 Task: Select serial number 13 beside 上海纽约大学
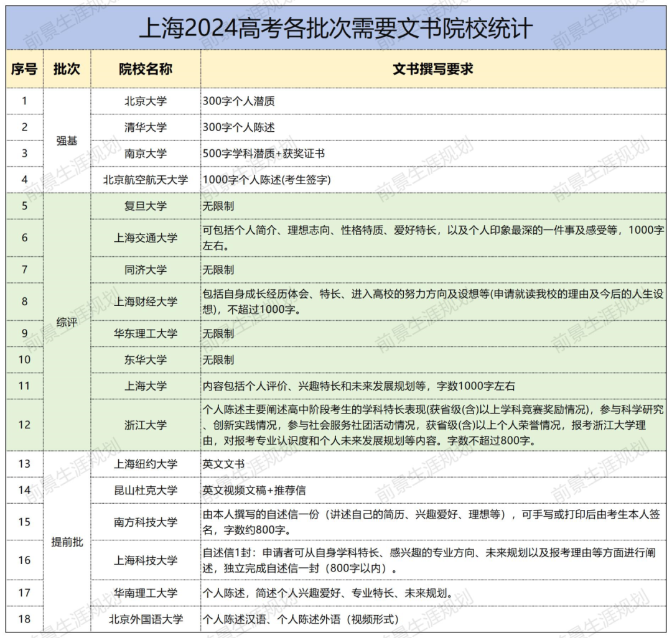click(x=24, y=464)
